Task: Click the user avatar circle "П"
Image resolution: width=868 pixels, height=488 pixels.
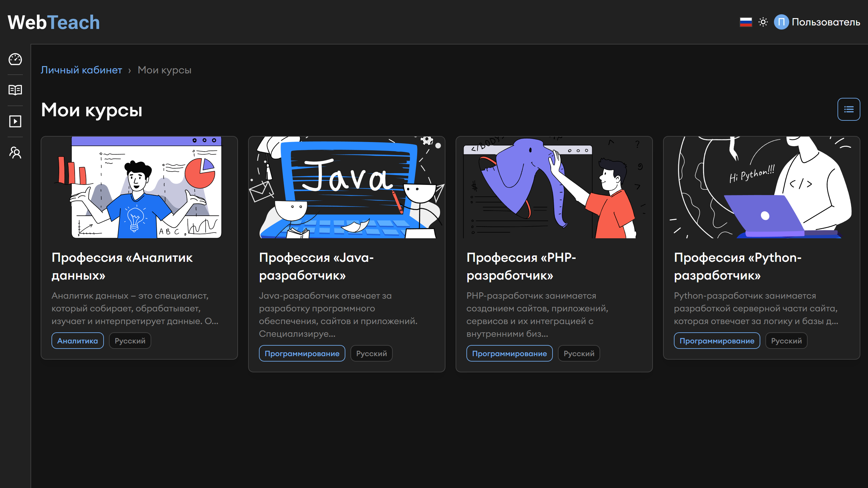Action: (x=781, y=22)
